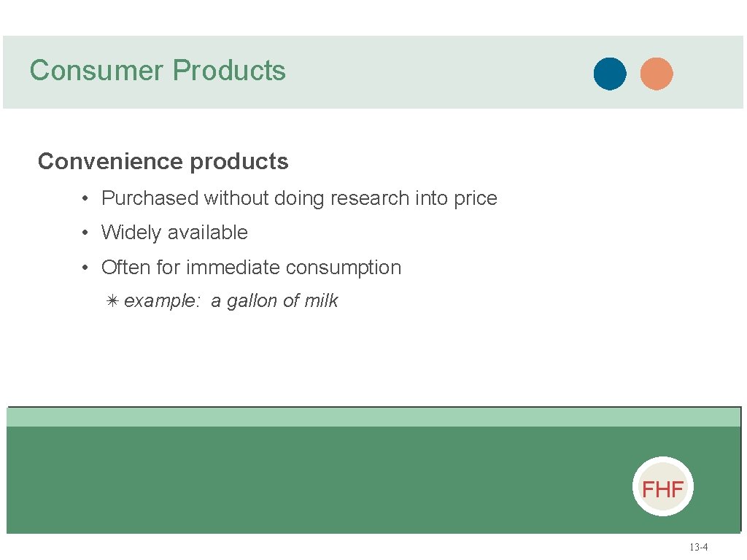Viewport: 747px width, 560px height.
Task: Click the orange circle in the header
Action: click(x=657, y=74)
